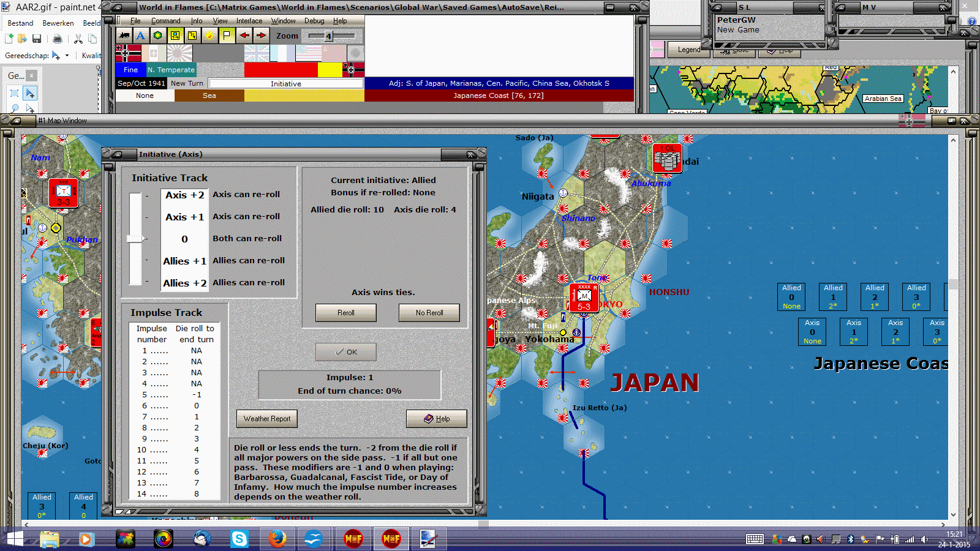The height and width of the screenshot is (551, 980).
Task: Adjust the Zoom slider handle
Action: (x=328, y=36)
